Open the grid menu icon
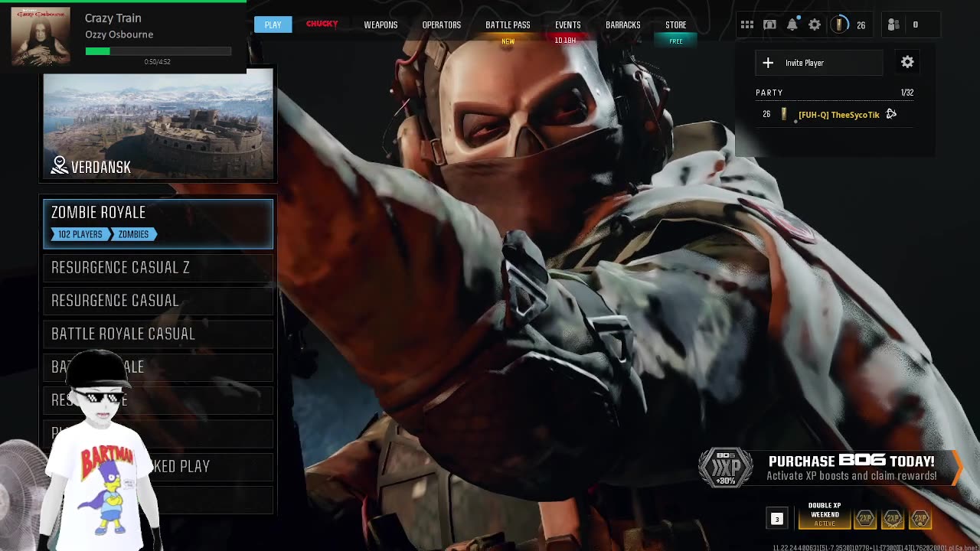 746,24
